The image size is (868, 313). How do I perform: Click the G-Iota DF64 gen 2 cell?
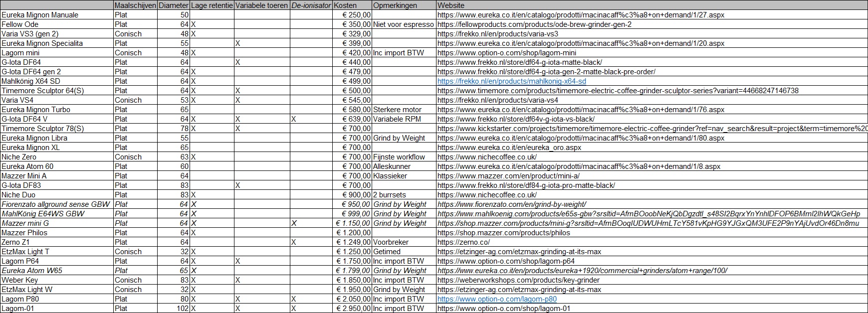coord(57,72)
